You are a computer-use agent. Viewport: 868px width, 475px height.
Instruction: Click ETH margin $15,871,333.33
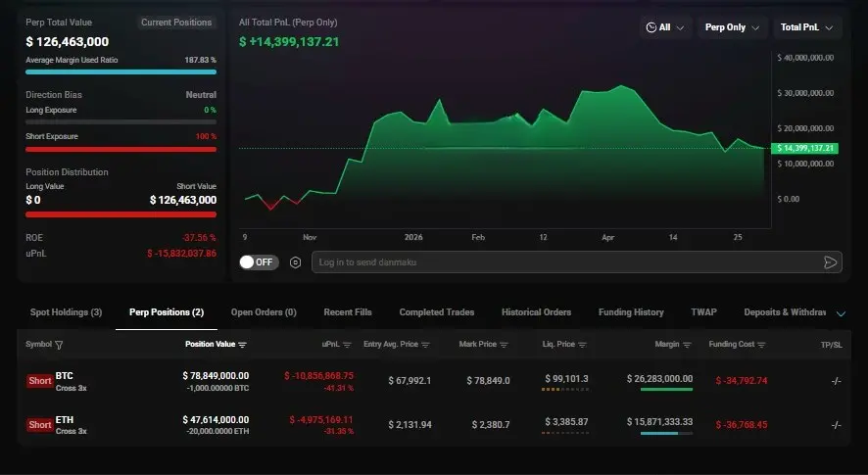tap(660, 422)
